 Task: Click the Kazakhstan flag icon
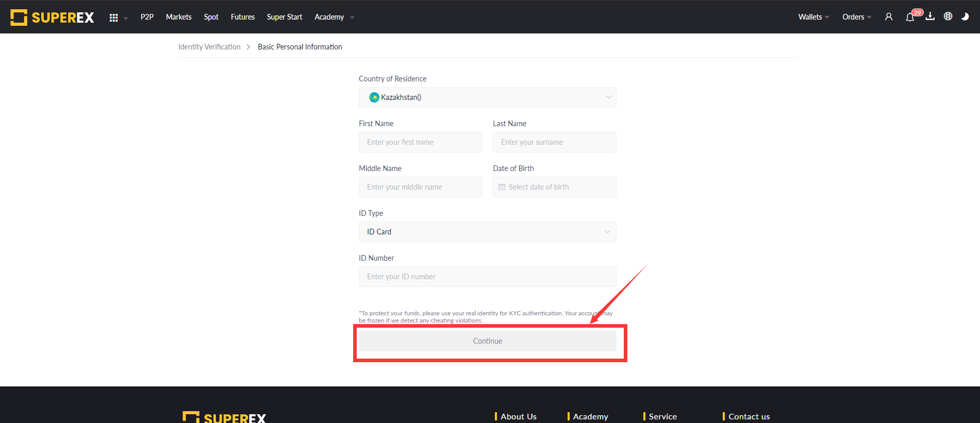[x=374, y=97]
